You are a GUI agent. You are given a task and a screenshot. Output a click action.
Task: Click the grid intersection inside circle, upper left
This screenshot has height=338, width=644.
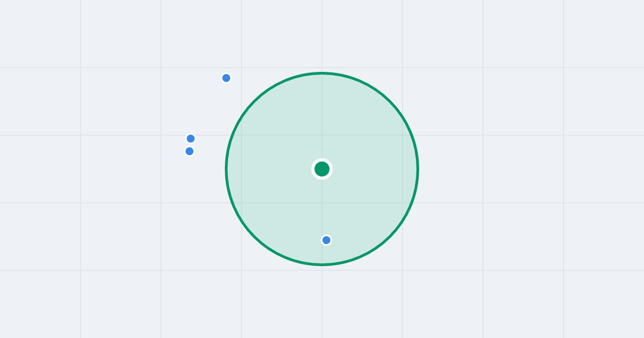pyautogui.click(x=241, y=135)
